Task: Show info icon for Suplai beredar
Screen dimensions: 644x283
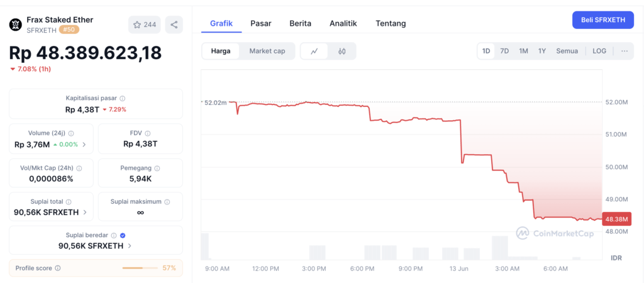Action: click(114, 235)
